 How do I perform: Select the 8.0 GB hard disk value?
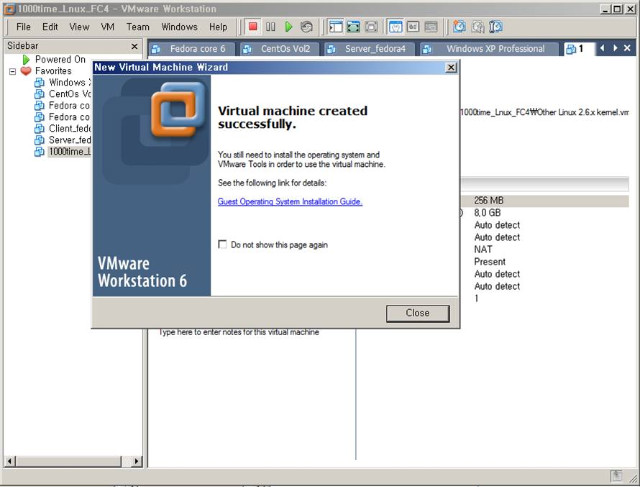487,213
